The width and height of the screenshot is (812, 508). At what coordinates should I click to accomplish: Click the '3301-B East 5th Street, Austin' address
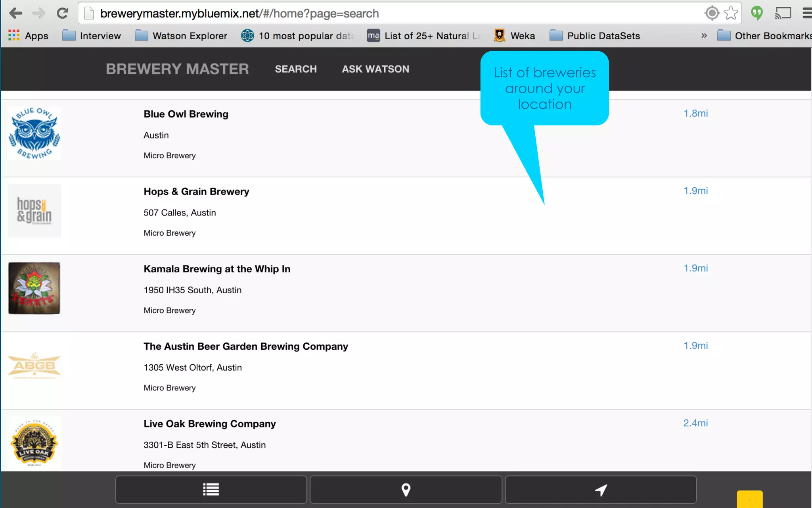pos(205,445)
